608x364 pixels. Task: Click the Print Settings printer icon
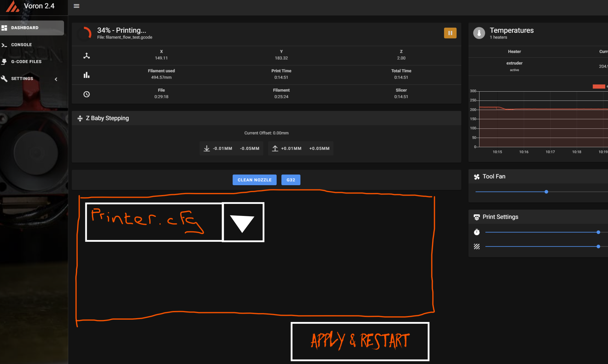(x=477, y=217)
